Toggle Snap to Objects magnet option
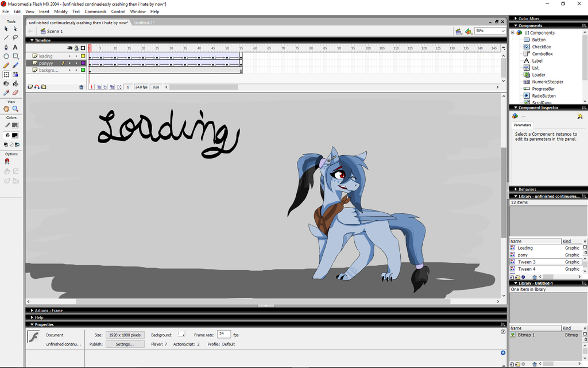 [x=7, y=162]
